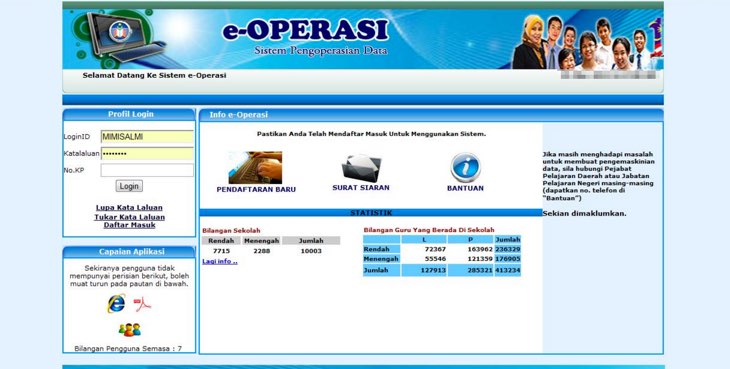Click the L column header
The width and height of the screenshot is (730, 369).
(x=424, y=240)
